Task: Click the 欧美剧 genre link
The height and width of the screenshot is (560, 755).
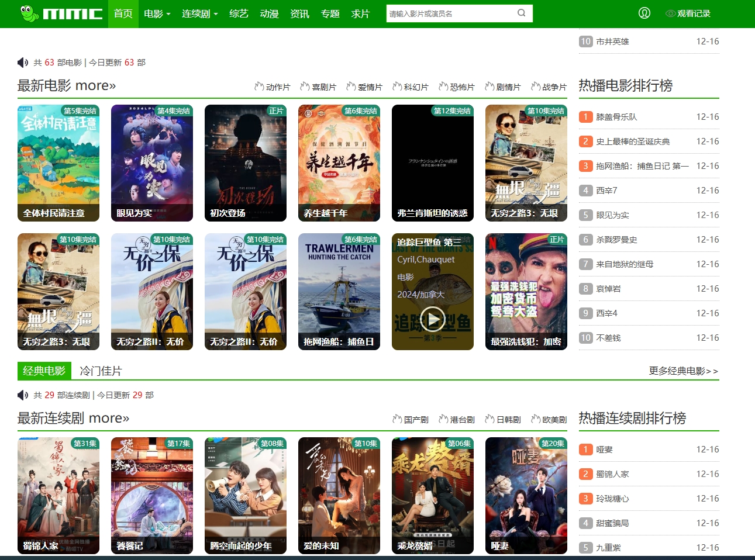Action: (555, 420)
